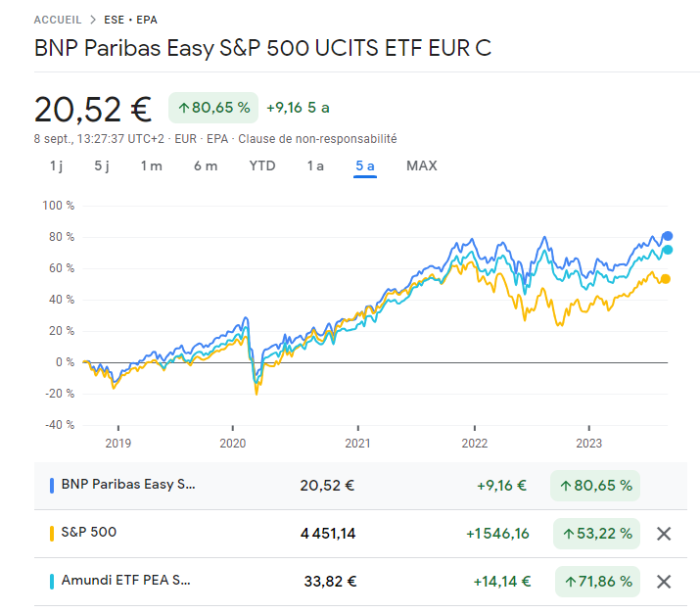Click the cyan Amundi ETF color marker
700x613 pixels.
point(51,582)
